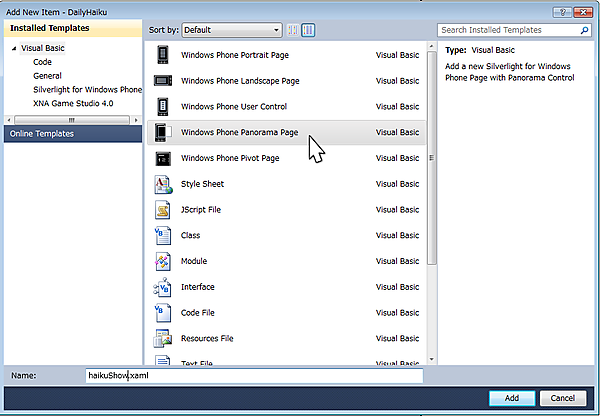Open the Sort by Default dropdown
This screenshot has width=600, height=416.
click(231, 30)
